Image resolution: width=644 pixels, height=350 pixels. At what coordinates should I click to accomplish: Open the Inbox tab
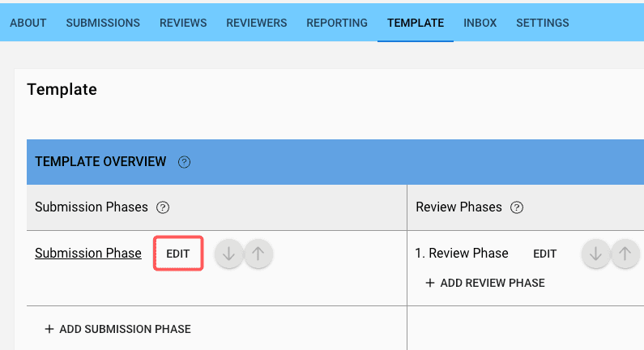[x=480, y=23]
